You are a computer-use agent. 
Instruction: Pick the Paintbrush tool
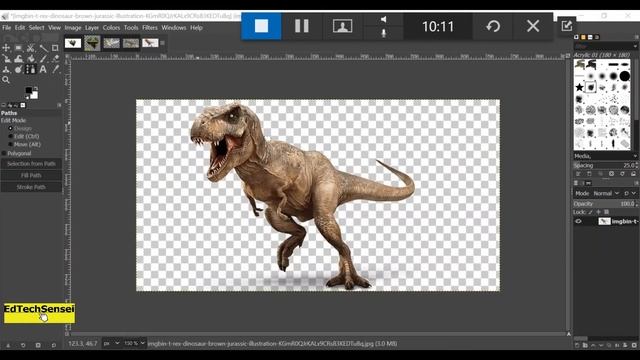pyautogui.click(x=43, y=59)
